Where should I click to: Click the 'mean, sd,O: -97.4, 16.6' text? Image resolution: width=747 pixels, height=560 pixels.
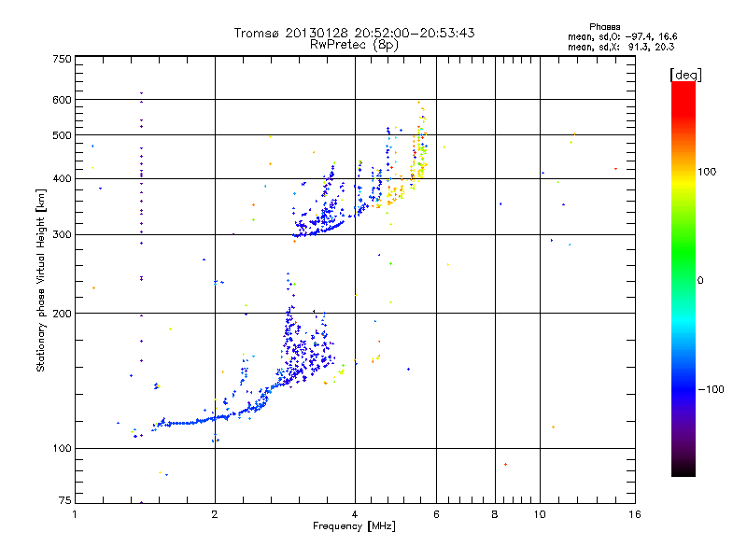point(622,36)
